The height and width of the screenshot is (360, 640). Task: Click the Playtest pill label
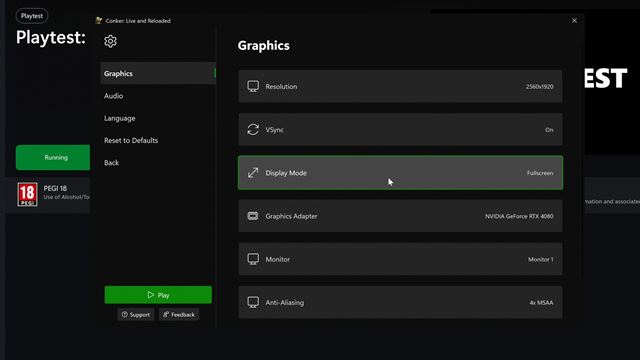[32, 16]
